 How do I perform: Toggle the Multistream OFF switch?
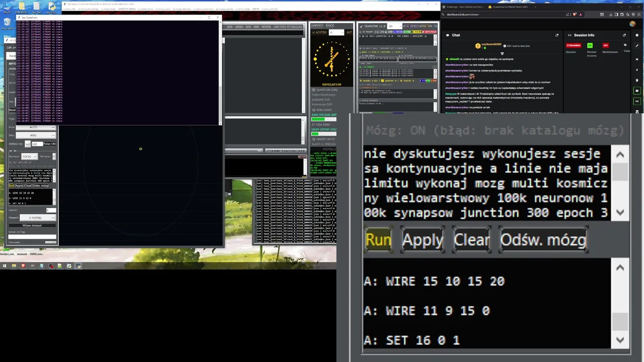coord(606,45)
